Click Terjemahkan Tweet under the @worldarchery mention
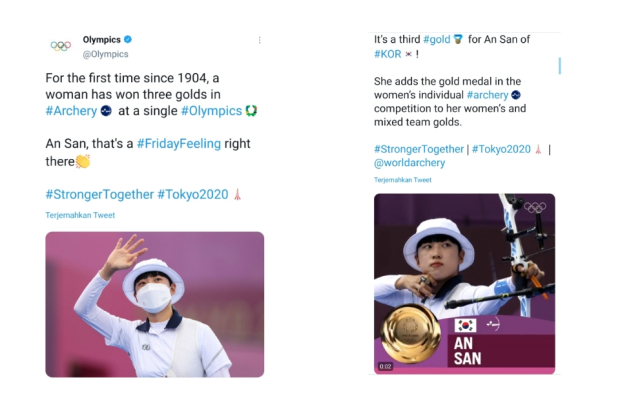Image resolution: width=620 pixels, height=413 pixels. point(403,180)
